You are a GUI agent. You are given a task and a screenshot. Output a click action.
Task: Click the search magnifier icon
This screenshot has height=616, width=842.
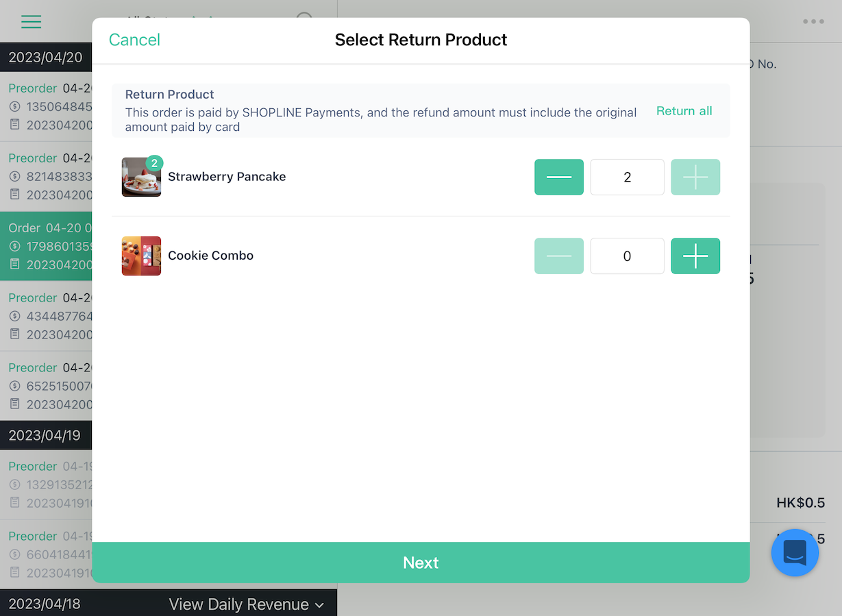tap(305, 18)
